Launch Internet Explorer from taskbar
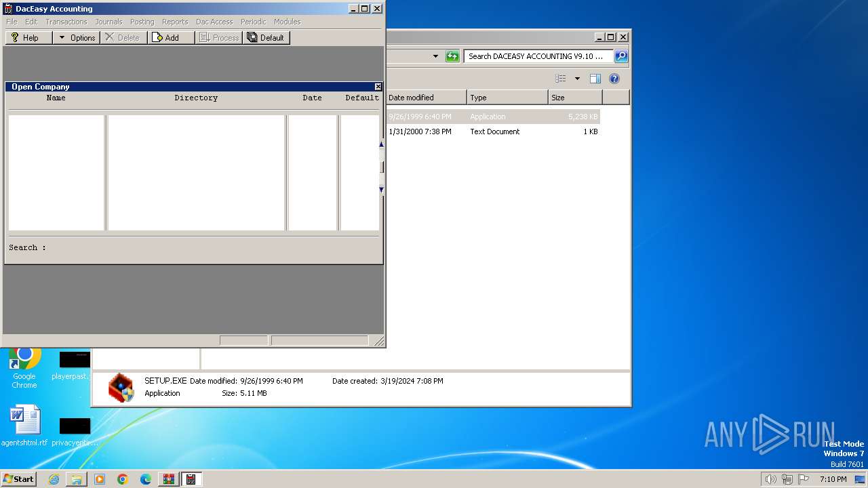The height and width of the screenshot is (488, 868). coord(54,479)
